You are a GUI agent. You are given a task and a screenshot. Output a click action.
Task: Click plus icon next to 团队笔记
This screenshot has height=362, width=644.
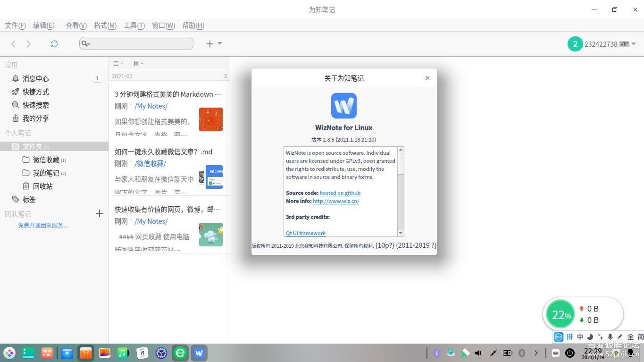pyautogui.click(x=99, y=213)
